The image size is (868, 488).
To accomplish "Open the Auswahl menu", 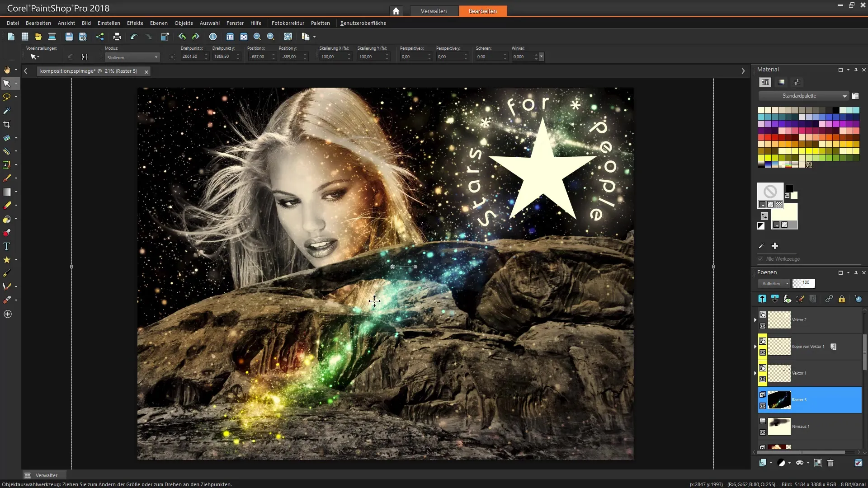I will pyautogui.click(x=209, y=23).
